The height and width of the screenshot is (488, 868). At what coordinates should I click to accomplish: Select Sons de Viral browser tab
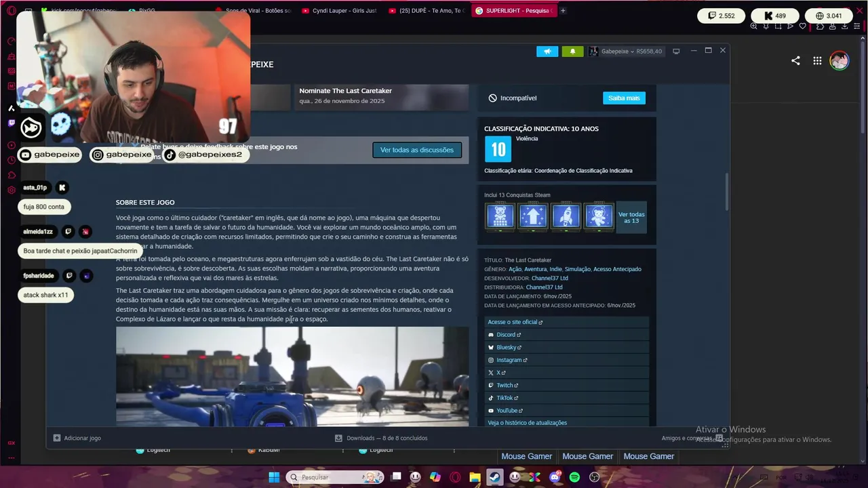pos(252,11)
